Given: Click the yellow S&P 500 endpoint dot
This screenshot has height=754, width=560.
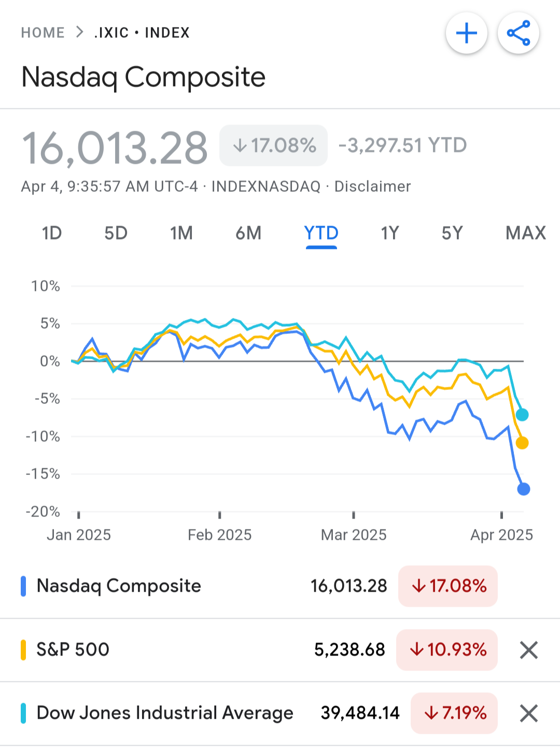Looking at the screenshot, I should pos(522,443).
